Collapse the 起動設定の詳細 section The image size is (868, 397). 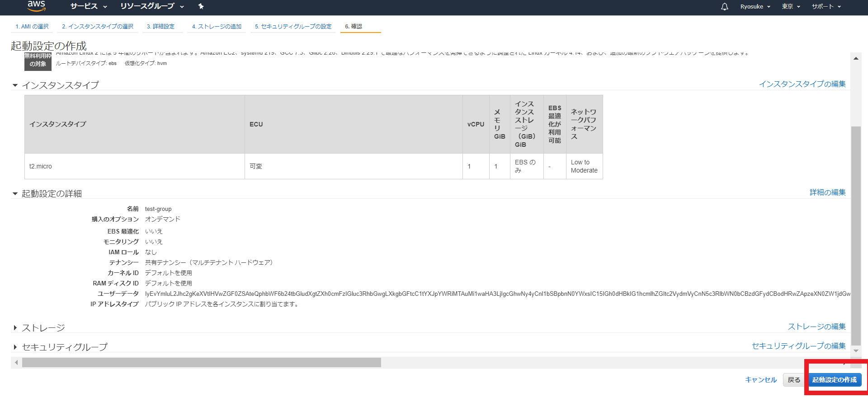click(15, 194)
